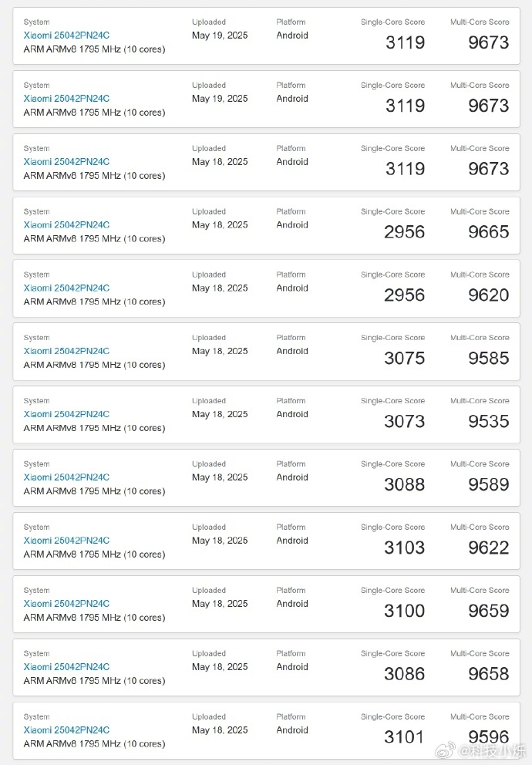
Task: Select the multi-core score 9535
Action: (x=489, y=421)
